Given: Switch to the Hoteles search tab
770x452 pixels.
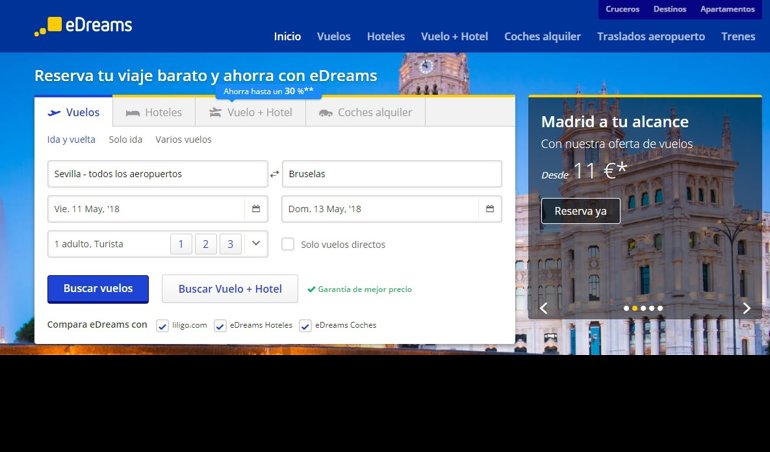Looking at the screenshot, I should coord(154,112).
